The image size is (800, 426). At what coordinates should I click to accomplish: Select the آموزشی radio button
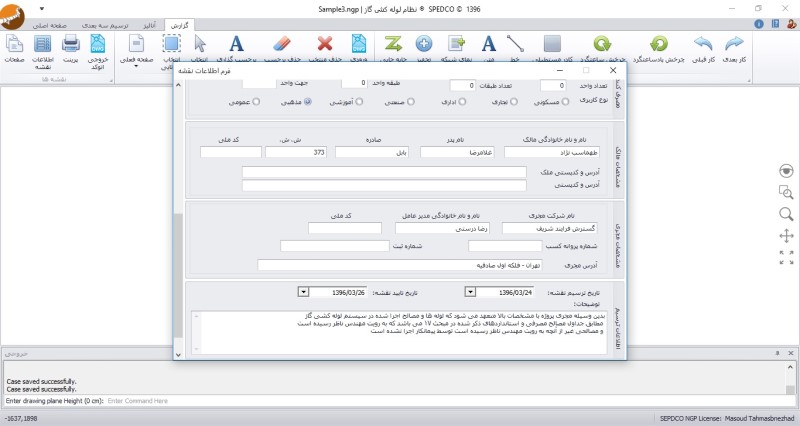[x=359, y=102]
